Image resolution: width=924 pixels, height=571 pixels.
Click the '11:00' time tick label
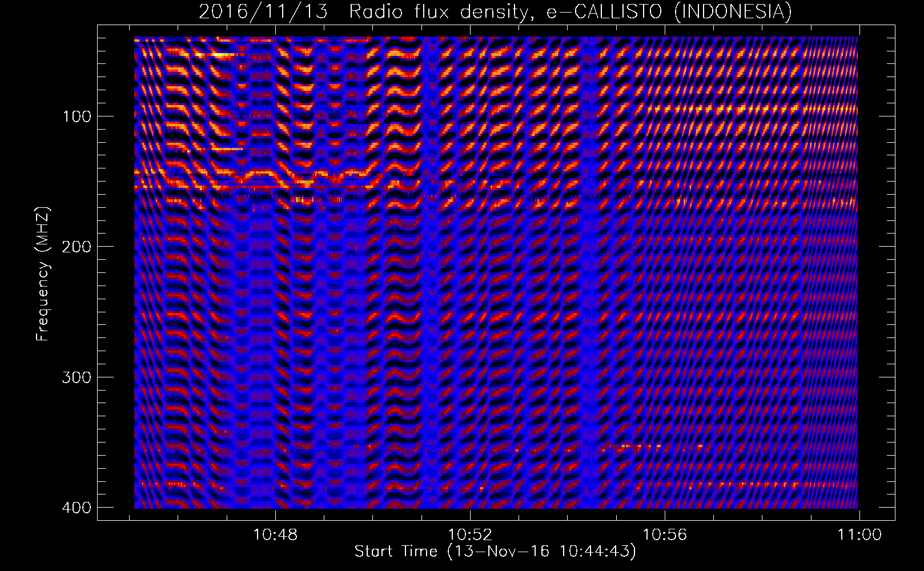(x=859, y=535)
